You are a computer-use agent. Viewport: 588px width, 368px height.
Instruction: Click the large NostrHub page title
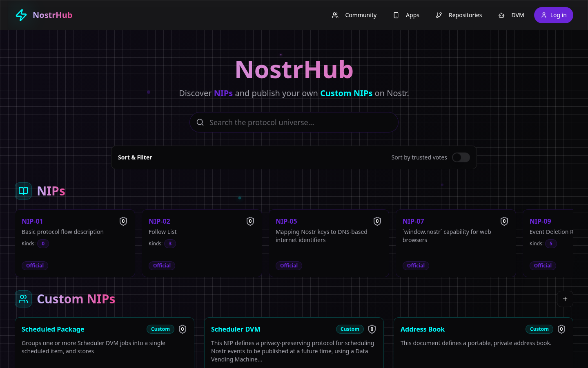(x=294, y=70)
